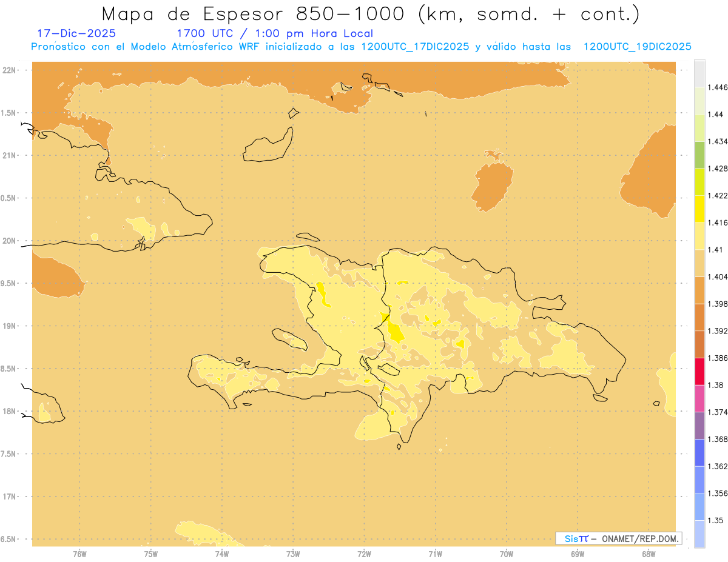
Task: Click the '19N' latitude label
Action: click(x=8, y=326)
